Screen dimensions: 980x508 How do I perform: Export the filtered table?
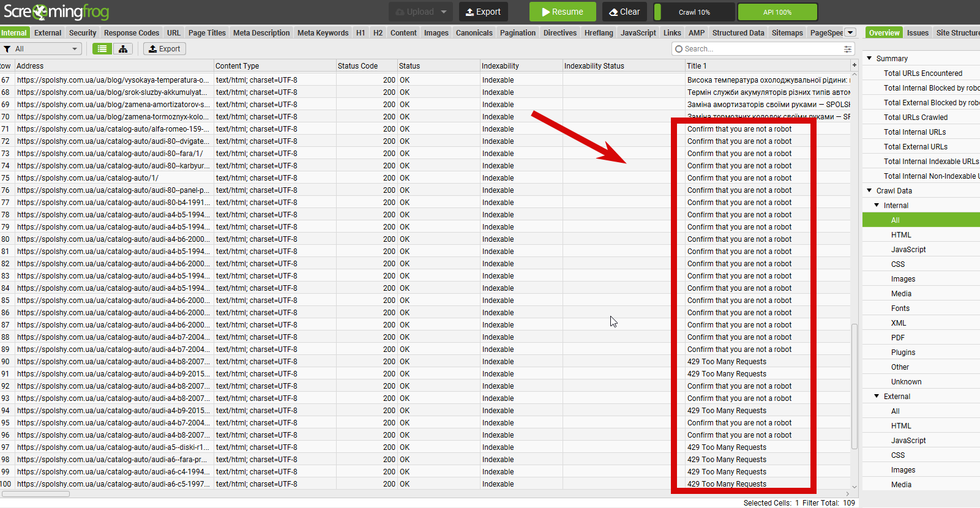pos(165,49)
